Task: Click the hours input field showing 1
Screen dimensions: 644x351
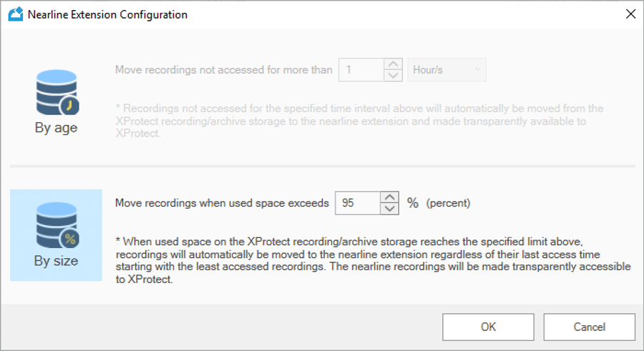Action: [361, 70]
